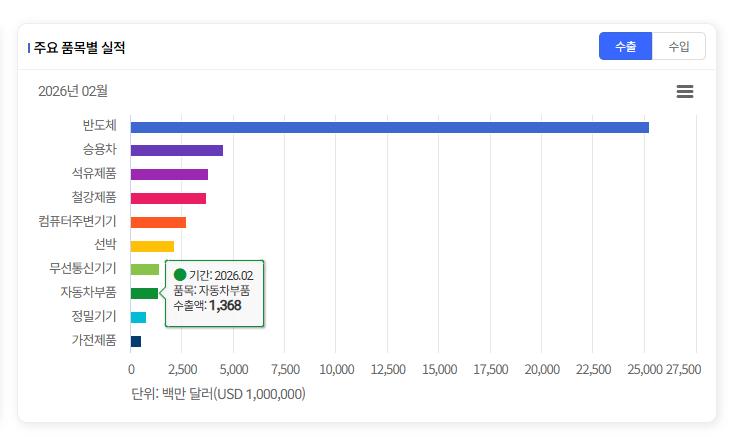The image size is (743, 437).
Task: Select the cyan 정밀기기 bar
Action: (138, 317)
